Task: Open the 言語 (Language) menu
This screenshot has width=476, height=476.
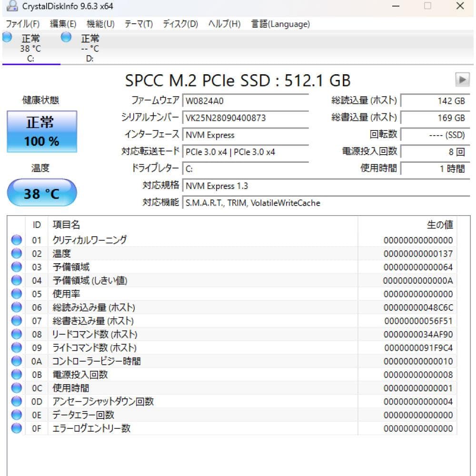Action: [x=280, y=24]
